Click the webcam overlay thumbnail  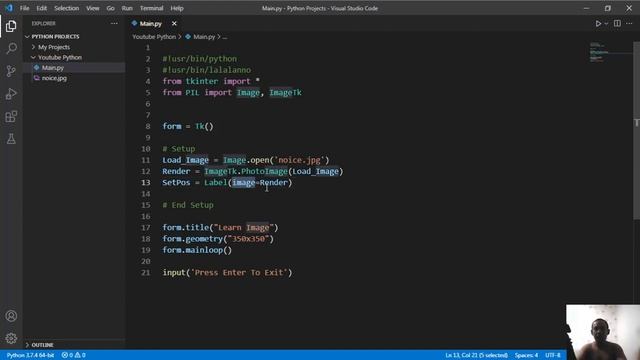coord(603,332)
